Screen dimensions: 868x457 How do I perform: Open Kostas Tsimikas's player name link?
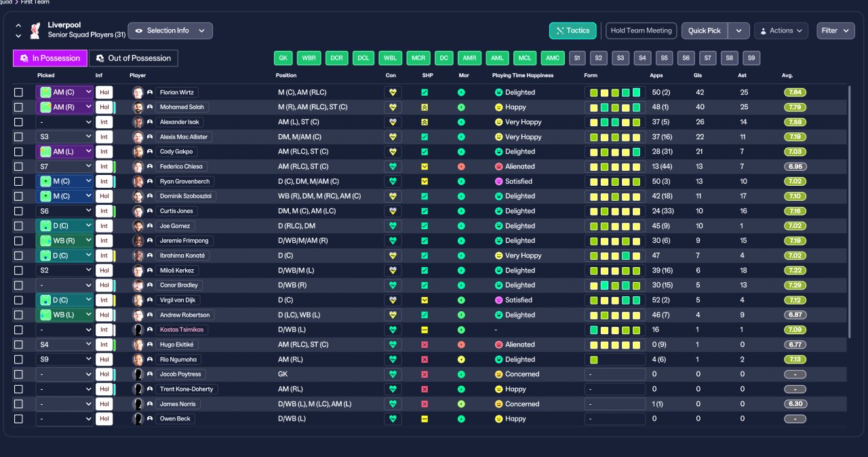182,330
